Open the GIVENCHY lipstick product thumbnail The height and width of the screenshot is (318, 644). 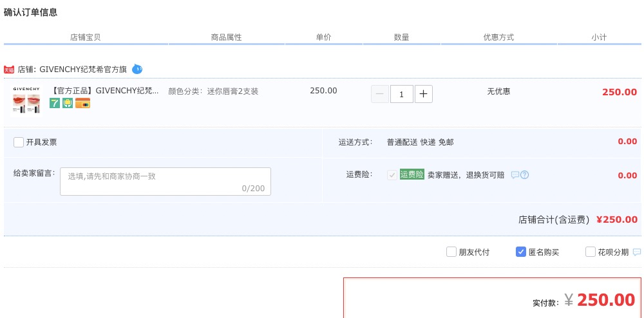26,100
